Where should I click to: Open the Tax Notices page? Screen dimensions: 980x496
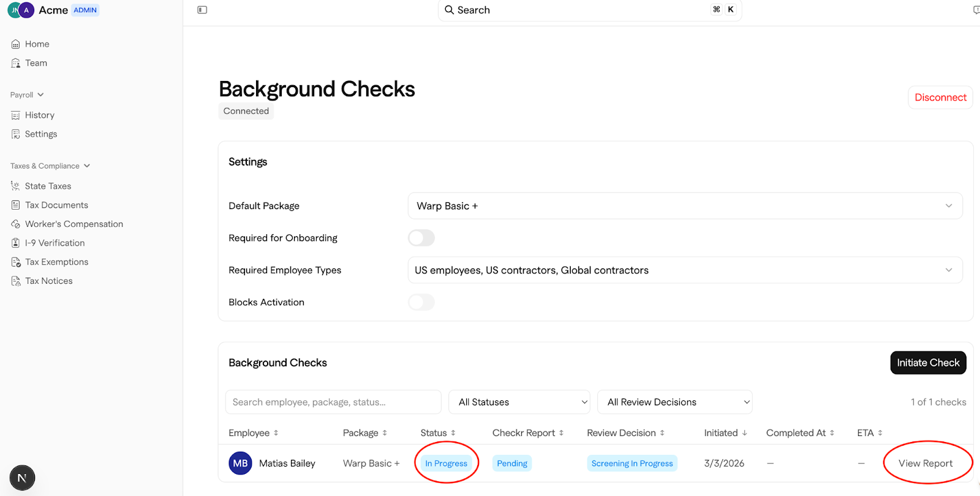pos(49,281)
